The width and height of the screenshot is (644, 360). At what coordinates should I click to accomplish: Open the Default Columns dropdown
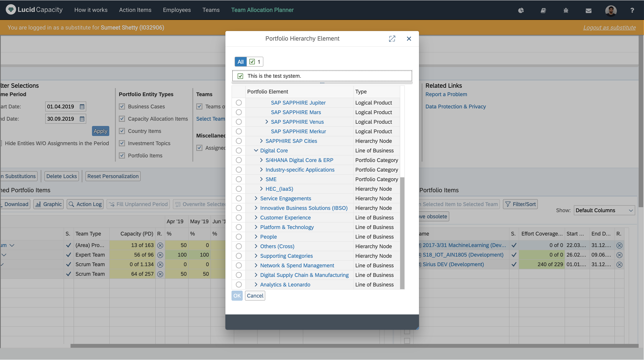pos(604,210)
